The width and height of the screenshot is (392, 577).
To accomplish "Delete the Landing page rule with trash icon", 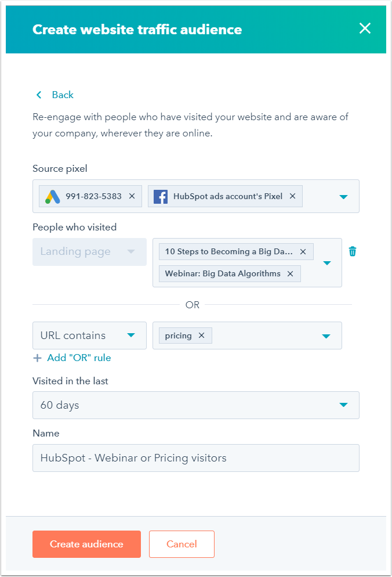I will 353,251.
